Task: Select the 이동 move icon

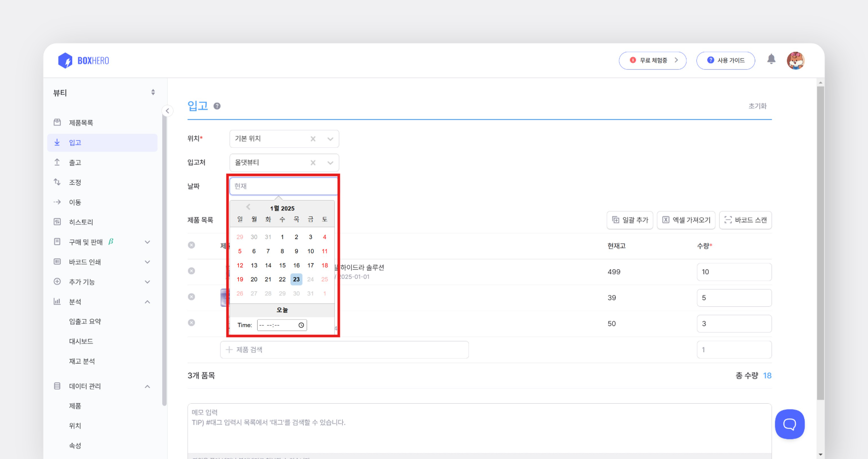Action: pyautogui.click(x=58, y=202)
